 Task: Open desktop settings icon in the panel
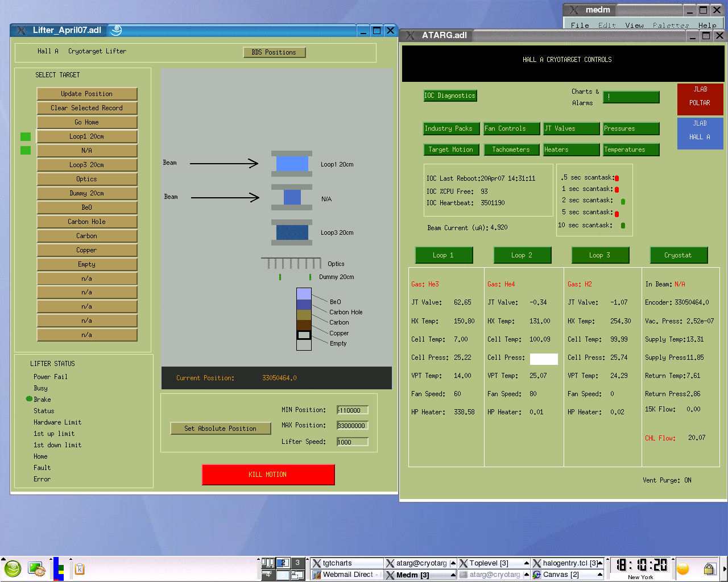[37, 568]
